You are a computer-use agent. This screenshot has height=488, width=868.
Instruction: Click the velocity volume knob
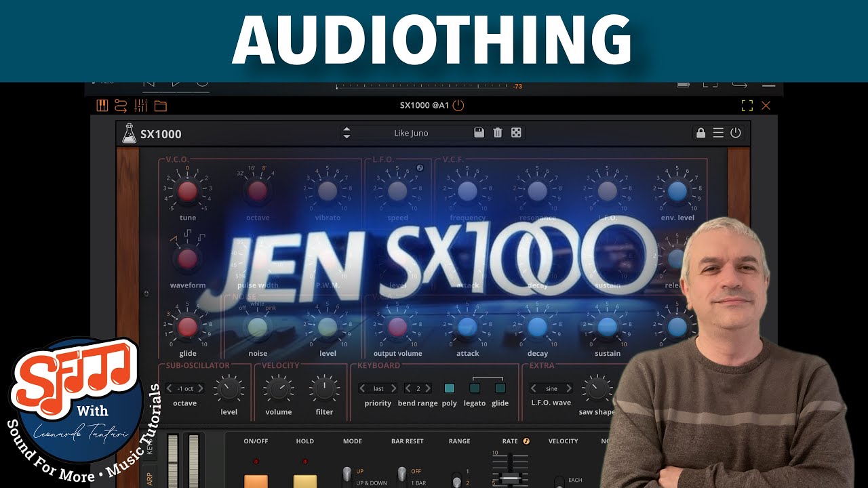278,389
